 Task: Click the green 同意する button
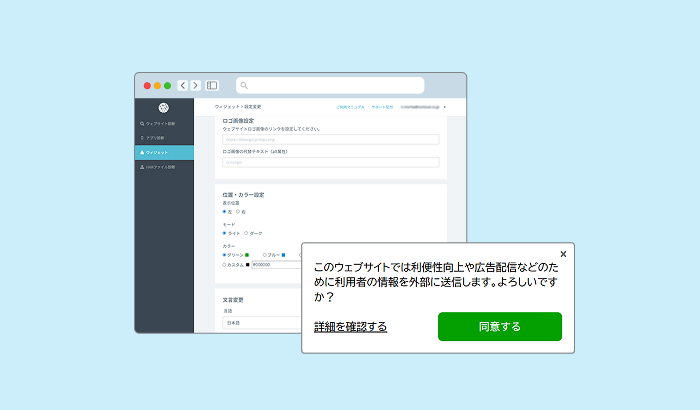click(x=499, y=326)
